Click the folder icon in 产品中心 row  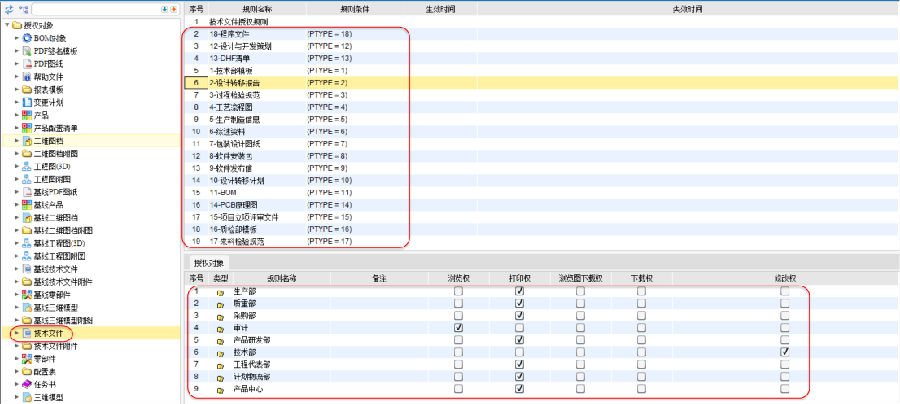pyautogui.click(x=220, y=389)
